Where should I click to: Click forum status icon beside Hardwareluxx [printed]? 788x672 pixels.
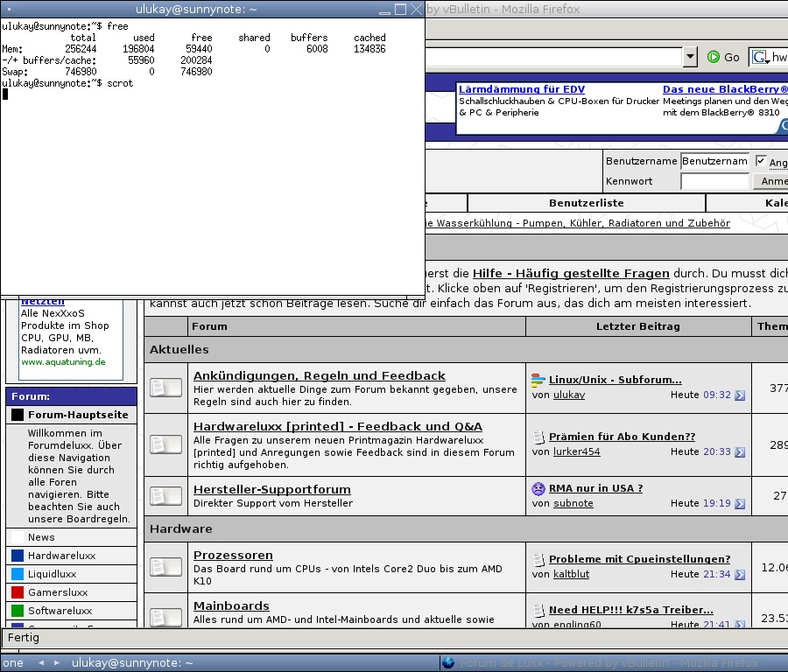pos(165,444)
